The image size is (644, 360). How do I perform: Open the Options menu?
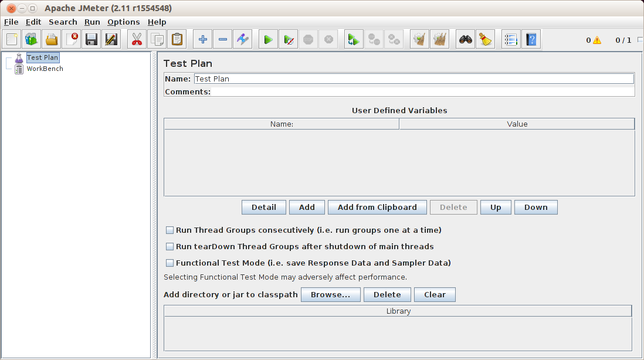tap(124, 22)
